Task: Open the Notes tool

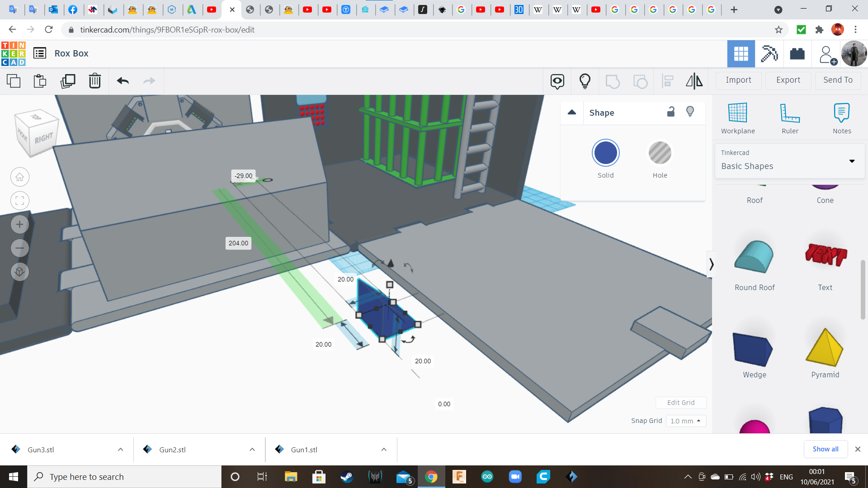Action: click(x=842, y=118)
